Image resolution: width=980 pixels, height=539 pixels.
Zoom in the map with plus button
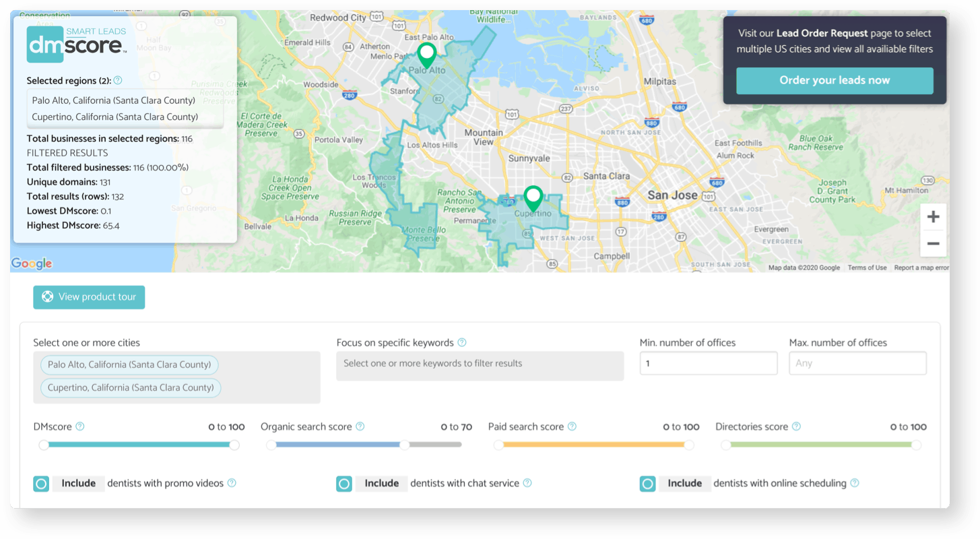933,217
